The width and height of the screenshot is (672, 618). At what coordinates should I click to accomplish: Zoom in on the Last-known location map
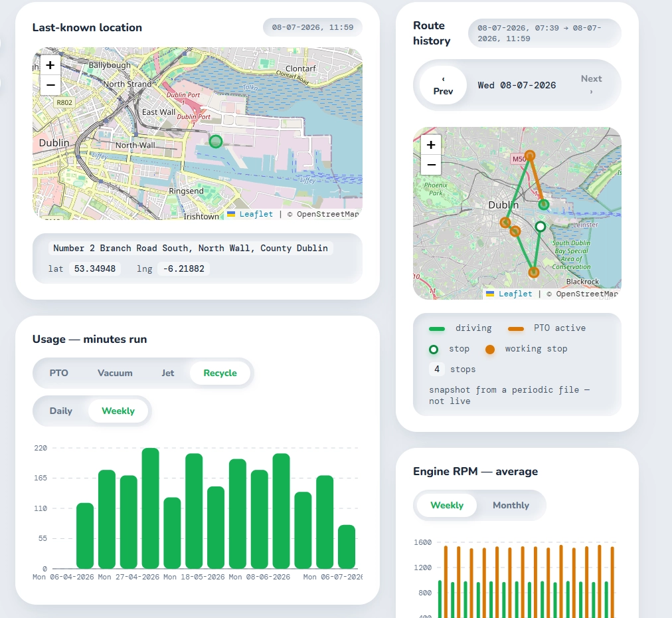tap(50, 65)
